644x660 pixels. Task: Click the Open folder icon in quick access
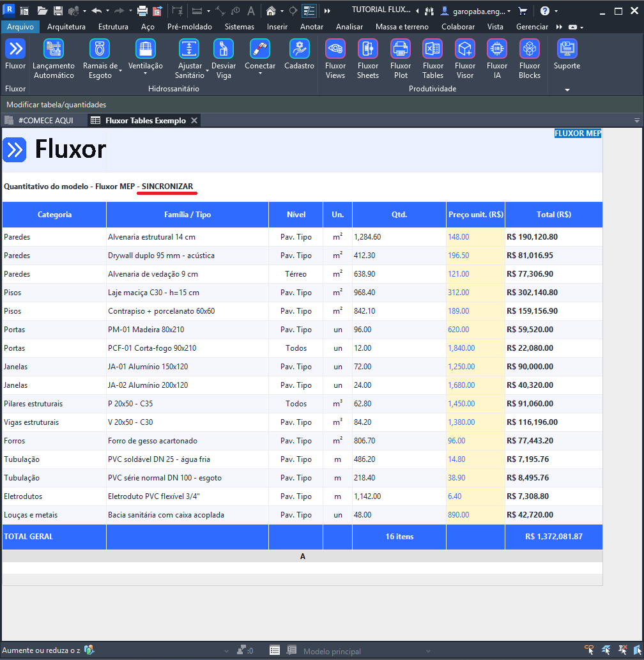coord(42,11)
